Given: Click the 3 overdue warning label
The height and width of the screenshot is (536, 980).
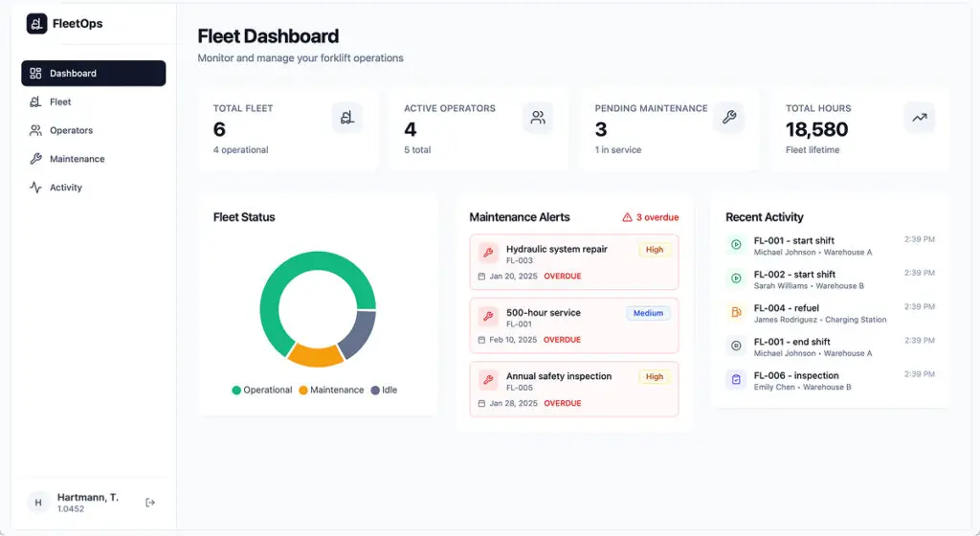Looking at the screenshot, I should [651, 217].
